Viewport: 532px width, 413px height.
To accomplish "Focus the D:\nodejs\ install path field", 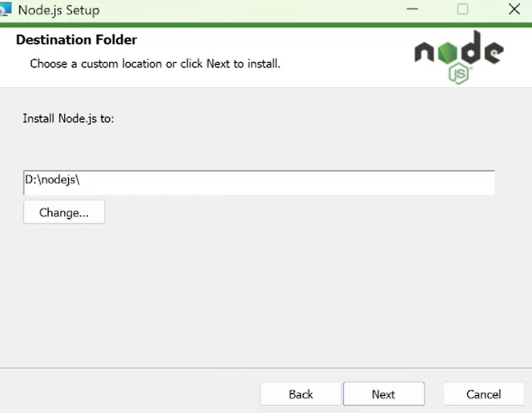I will [259, 183].
